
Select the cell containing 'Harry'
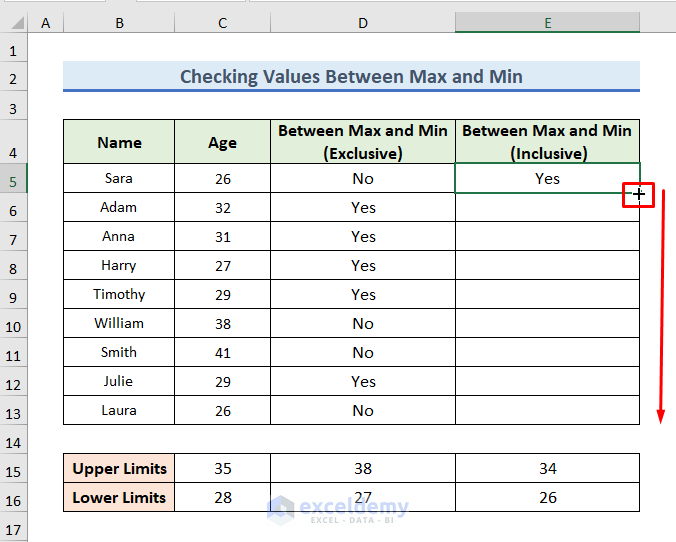[119, 265]
